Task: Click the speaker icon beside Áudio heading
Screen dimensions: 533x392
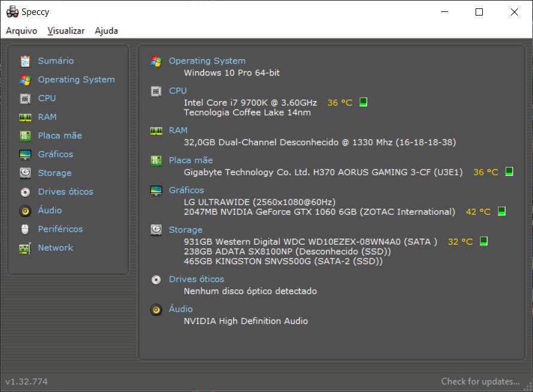Action: [x=156, y=309]
